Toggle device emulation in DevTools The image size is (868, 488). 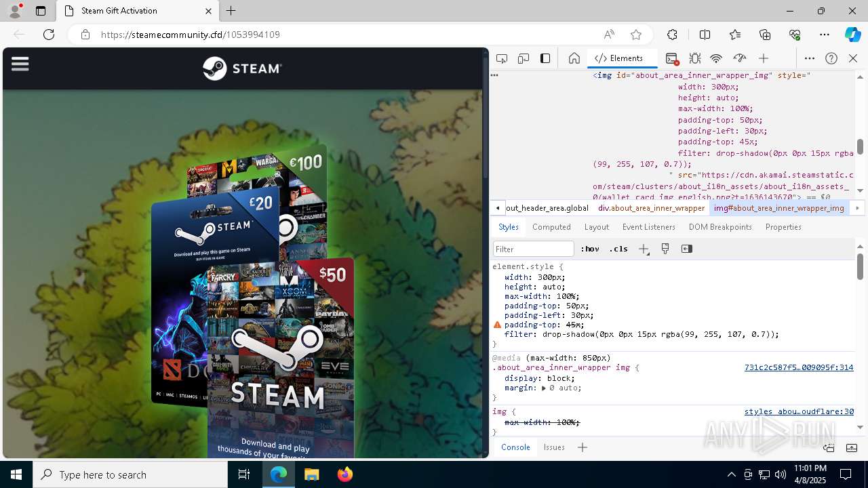524,58
